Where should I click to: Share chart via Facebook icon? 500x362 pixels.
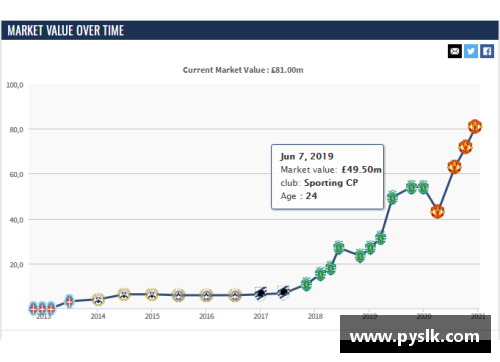tap(487, 51)
